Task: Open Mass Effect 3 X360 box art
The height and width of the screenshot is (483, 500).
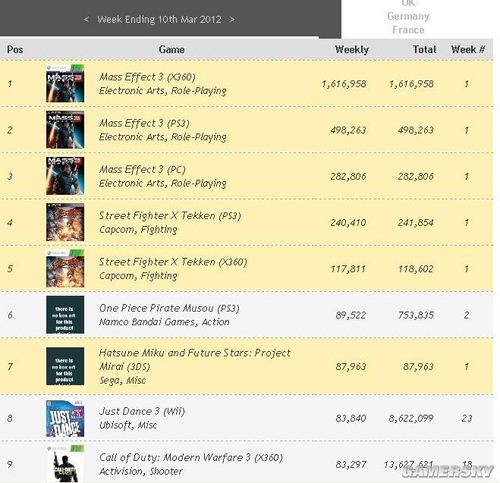Action: 65,83
